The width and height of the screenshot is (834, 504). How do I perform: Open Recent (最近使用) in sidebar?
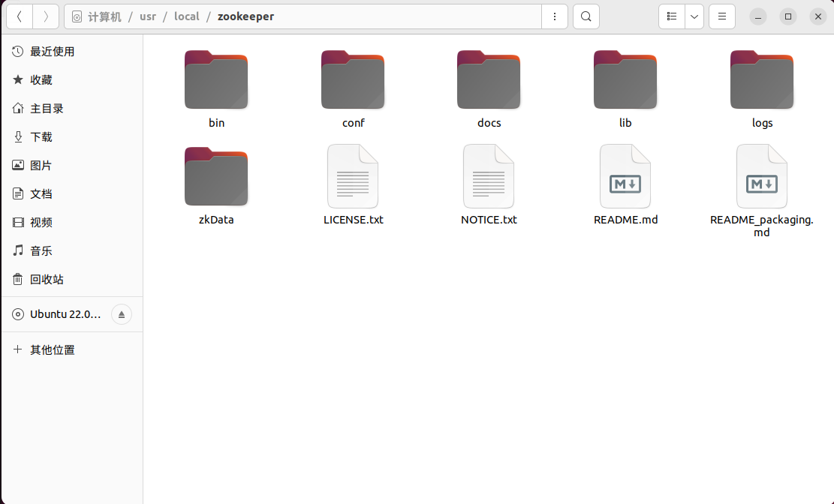click(72, 52)
